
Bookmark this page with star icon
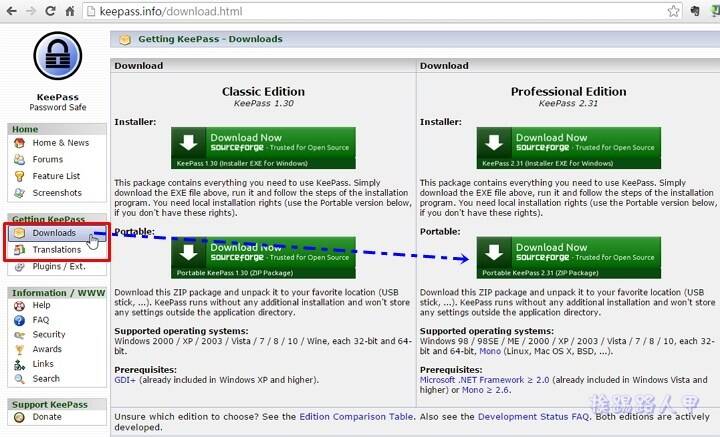[x=673, y=11]
